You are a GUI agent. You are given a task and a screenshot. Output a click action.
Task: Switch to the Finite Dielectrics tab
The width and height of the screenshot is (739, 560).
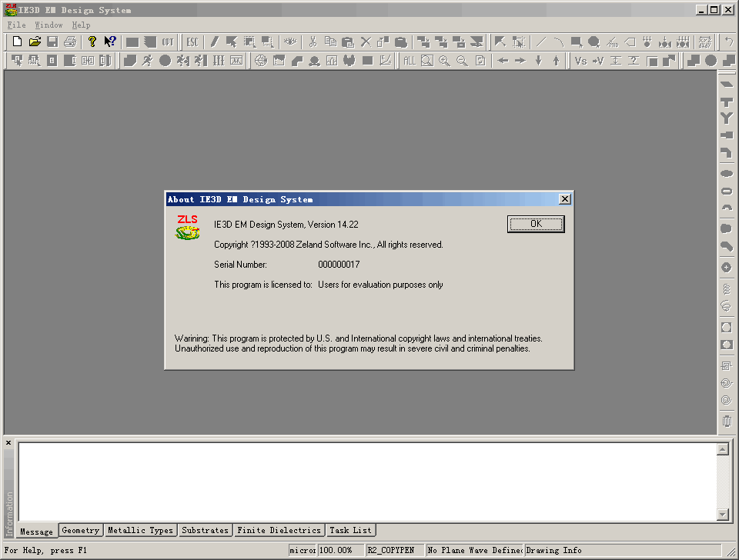tap(279, 530)
